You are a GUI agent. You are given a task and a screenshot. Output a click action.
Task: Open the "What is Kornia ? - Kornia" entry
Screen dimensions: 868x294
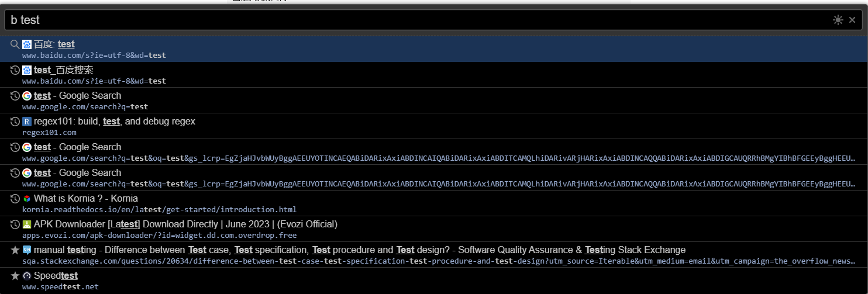434,203
